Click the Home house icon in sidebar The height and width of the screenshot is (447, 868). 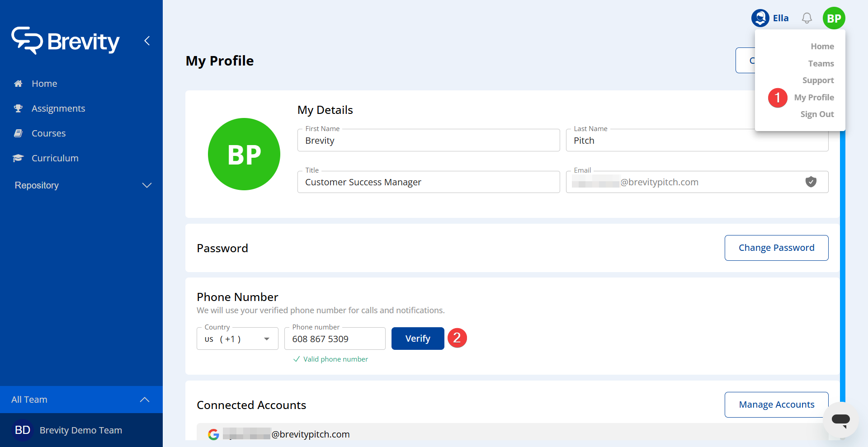(18, 84)
